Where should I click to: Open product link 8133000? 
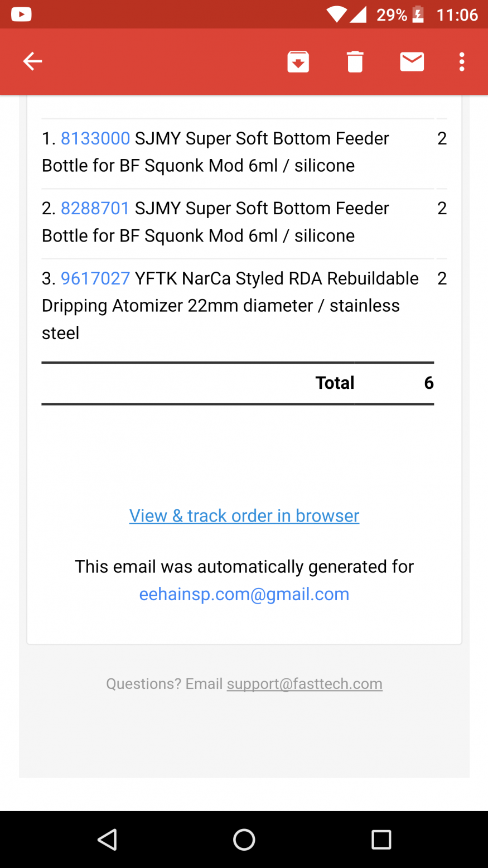(95, 138)
